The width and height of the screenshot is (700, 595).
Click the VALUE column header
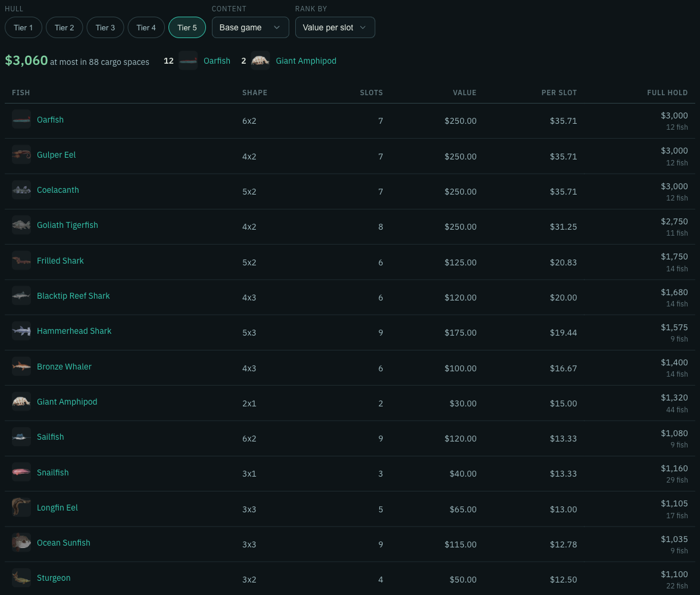click(465, 92)
